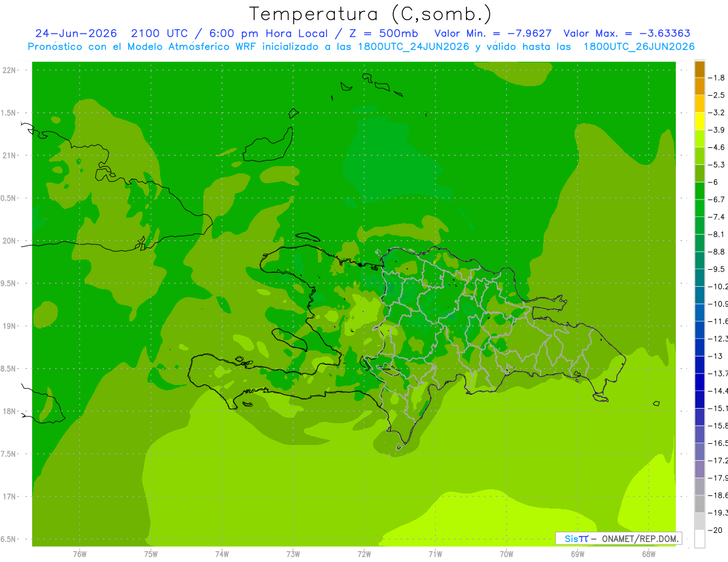Click the '76W' longitude label
Screen dimensions: 728x562
[80, 554]
